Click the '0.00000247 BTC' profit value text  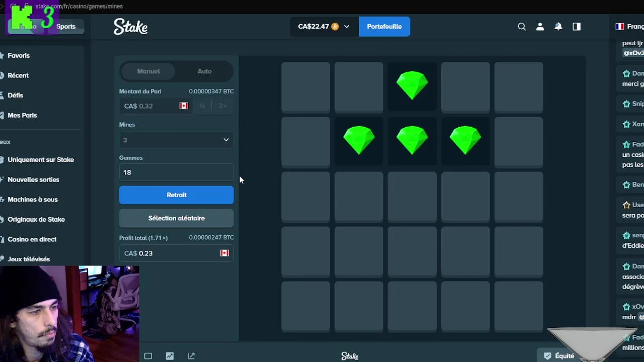pos(211,237)
